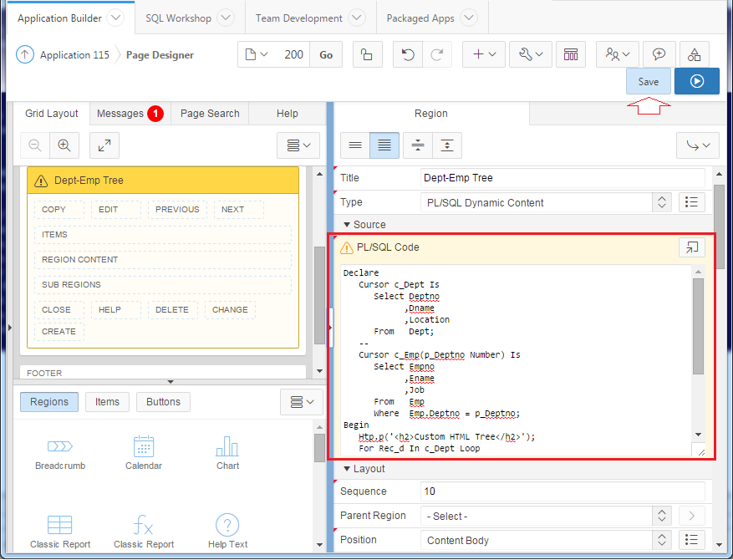Image resolution: width=733 pixels, height=560 pixels.
Task: Click the Sequence input field
Action: tap(562, 491)
